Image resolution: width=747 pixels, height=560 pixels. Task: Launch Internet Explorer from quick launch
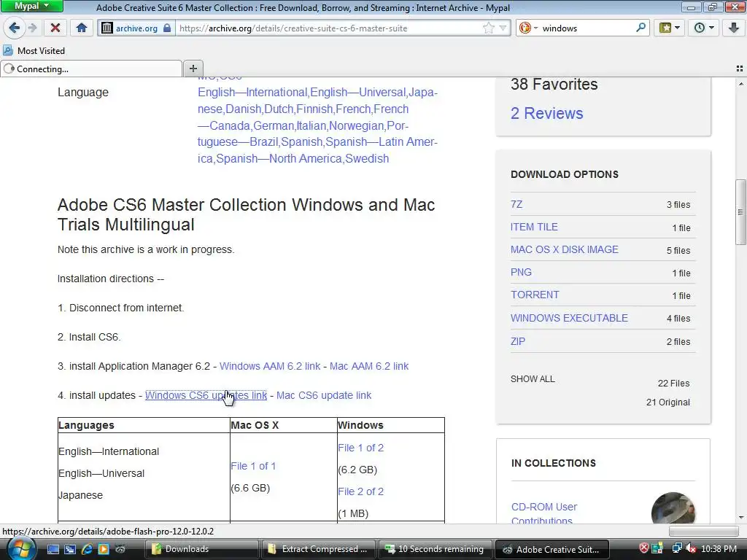[x=87, y=549]
